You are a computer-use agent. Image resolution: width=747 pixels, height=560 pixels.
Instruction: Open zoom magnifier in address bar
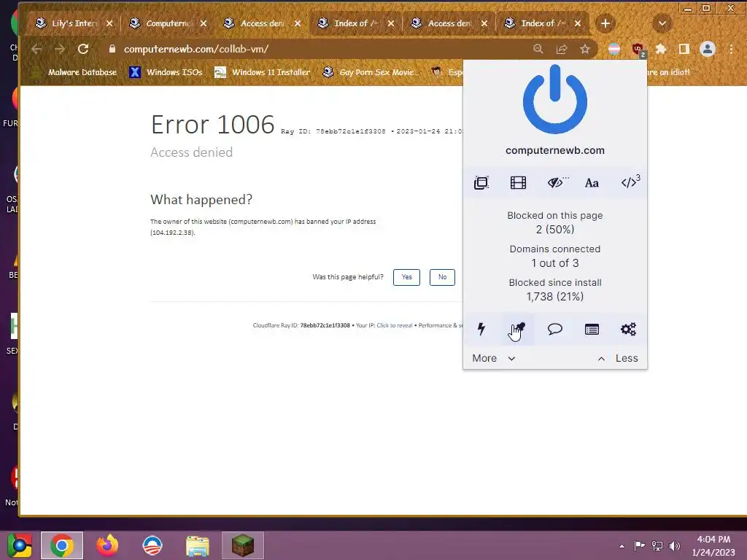[538, 49]
